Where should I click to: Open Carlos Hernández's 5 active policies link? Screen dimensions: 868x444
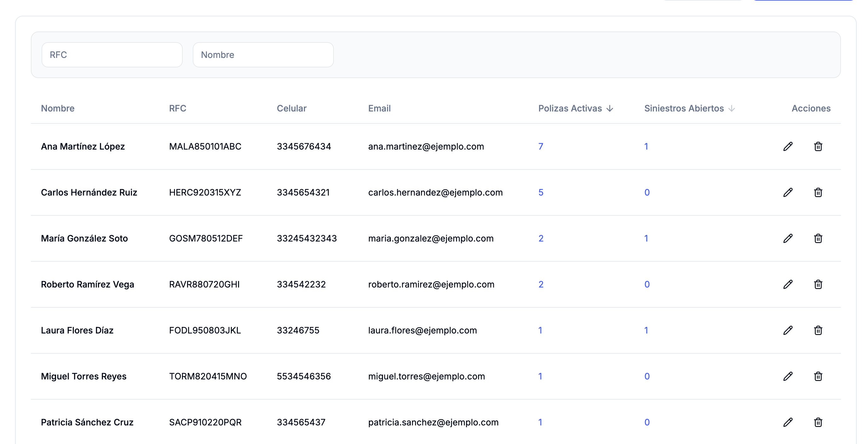tap(540, 192)
